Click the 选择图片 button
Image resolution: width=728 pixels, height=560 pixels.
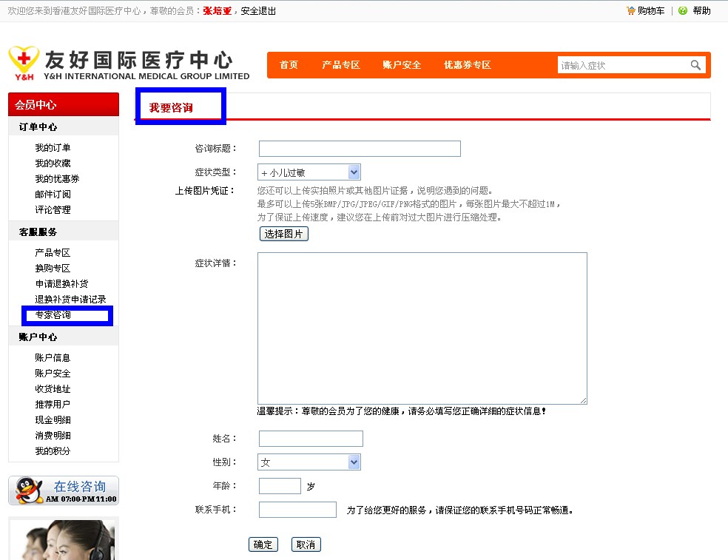click(x=283, y=234)
